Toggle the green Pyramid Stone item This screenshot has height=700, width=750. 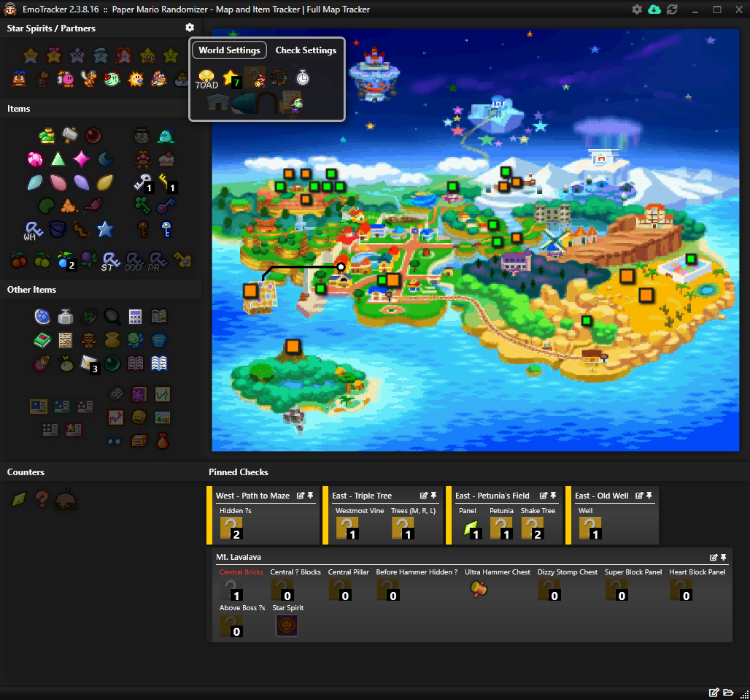[x=58, y=159]
